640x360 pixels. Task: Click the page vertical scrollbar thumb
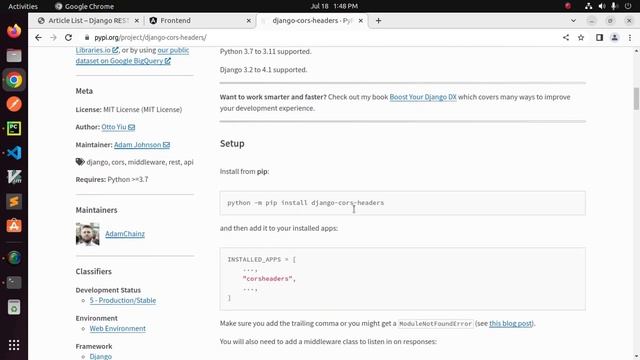[636, 98]
